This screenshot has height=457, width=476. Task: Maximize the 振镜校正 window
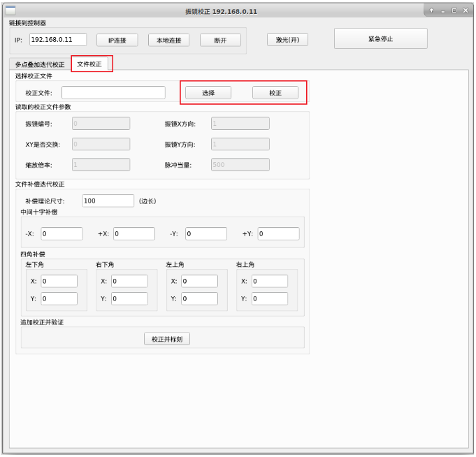point(454,10)
